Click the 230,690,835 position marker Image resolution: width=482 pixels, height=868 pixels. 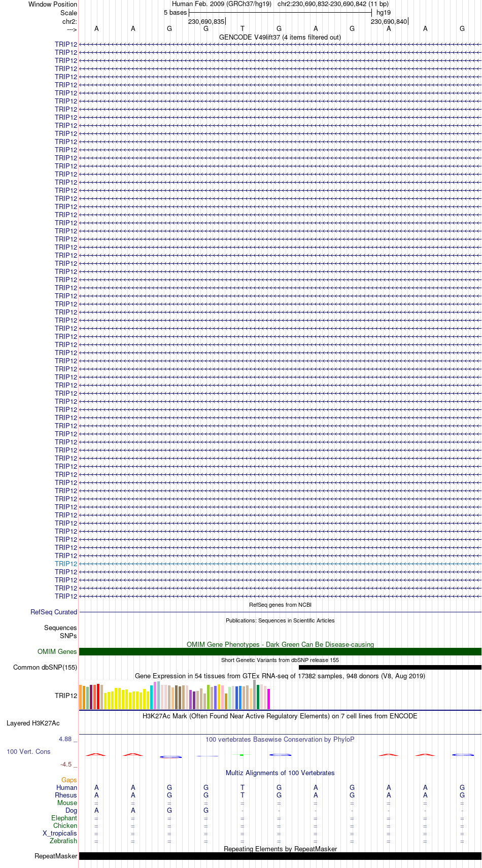pos(206,21)
